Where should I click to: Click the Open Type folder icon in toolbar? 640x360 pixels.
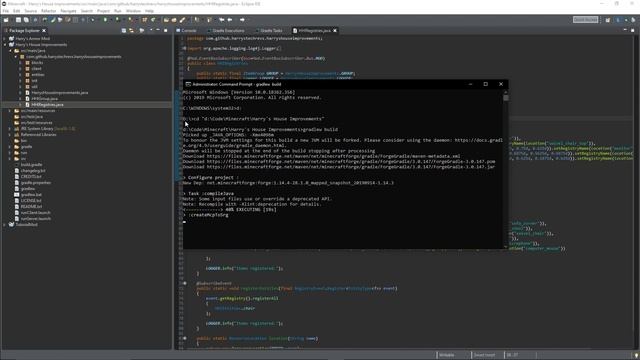[x=166, y=20]
